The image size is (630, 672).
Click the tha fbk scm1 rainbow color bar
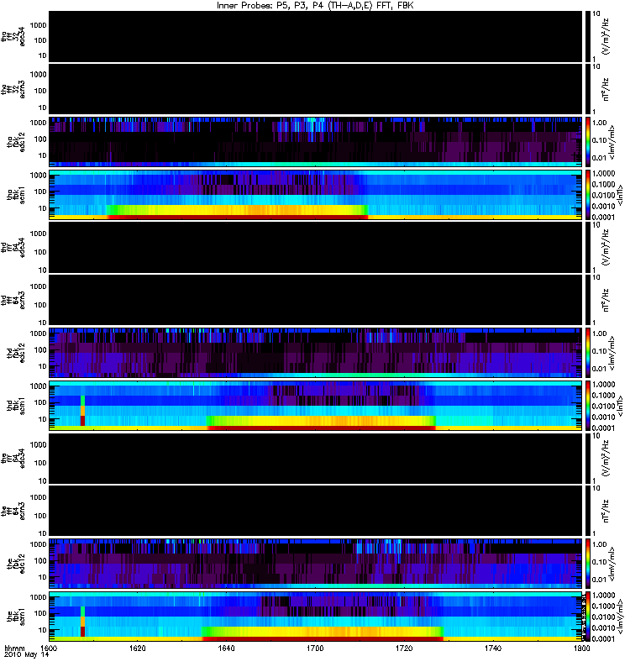coord(587,195)
